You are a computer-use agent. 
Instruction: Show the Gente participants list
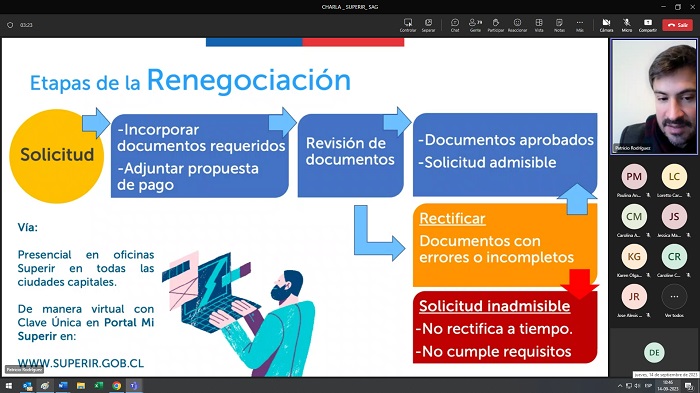pyautogui.click(x=475, y=25)
